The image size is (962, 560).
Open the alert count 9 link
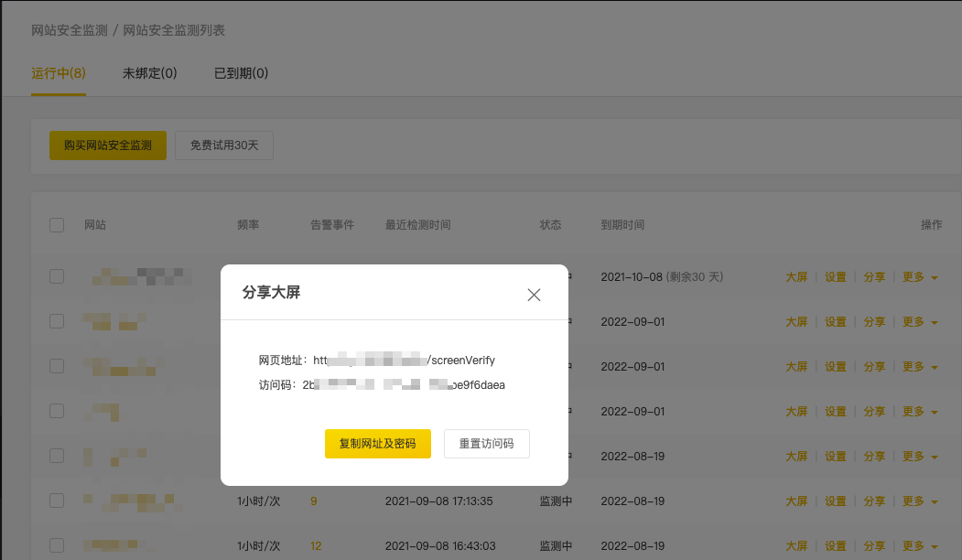314,501
